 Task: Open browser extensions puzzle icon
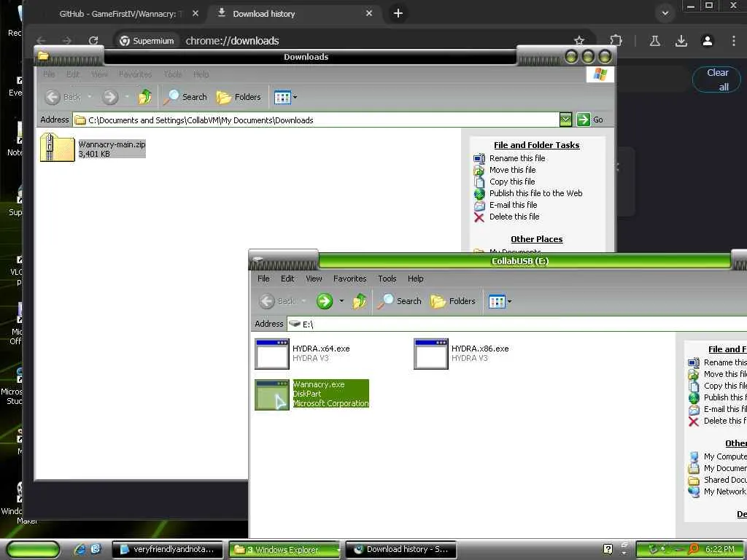tap(616, 41)
